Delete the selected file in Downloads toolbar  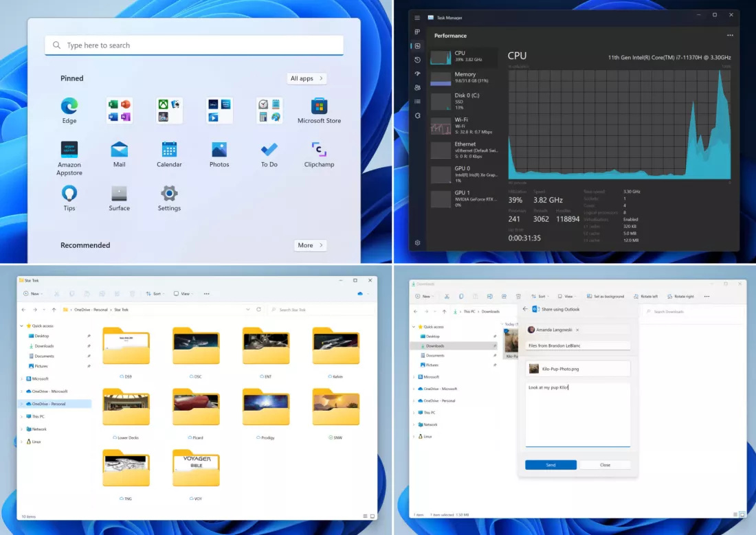(518, 297)
